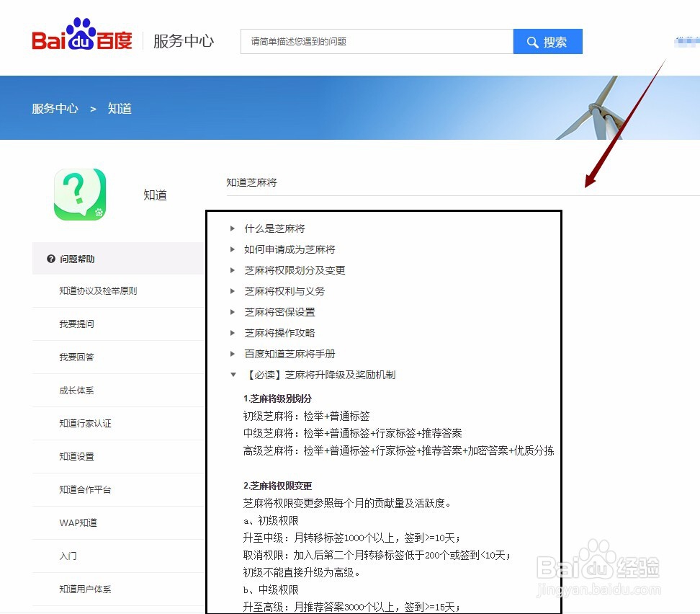Expand the arrow beside 芝麻将权利与义务
Screen dimensions: 700x614
232,291
